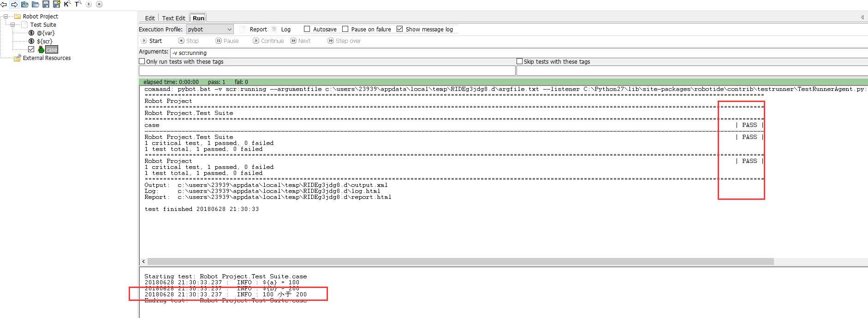Select the ${scr} tree item
Image resolution: width=868 pixels, height=318 pixels.
coord(45,41)
